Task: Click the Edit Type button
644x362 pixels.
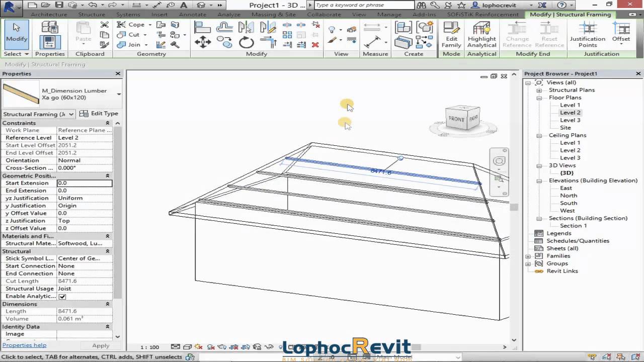Action: click(x=99, y=114)
